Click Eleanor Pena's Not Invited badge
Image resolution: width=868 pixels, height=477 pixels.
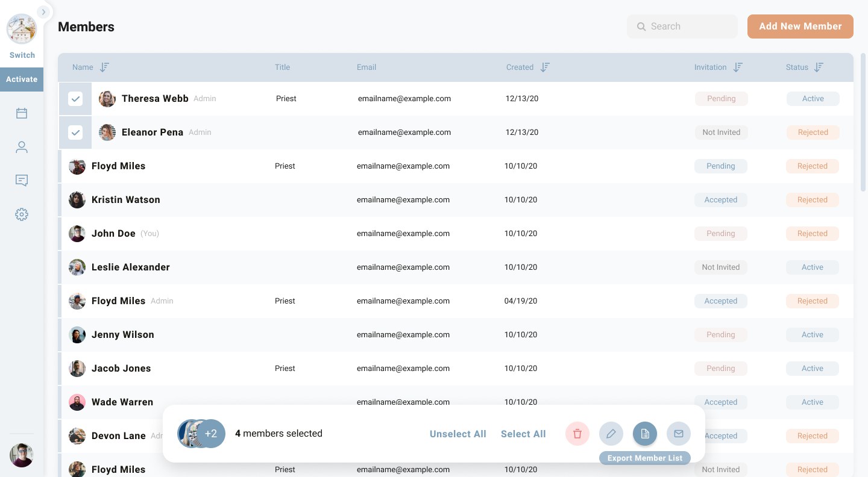[x=722, y=132]
